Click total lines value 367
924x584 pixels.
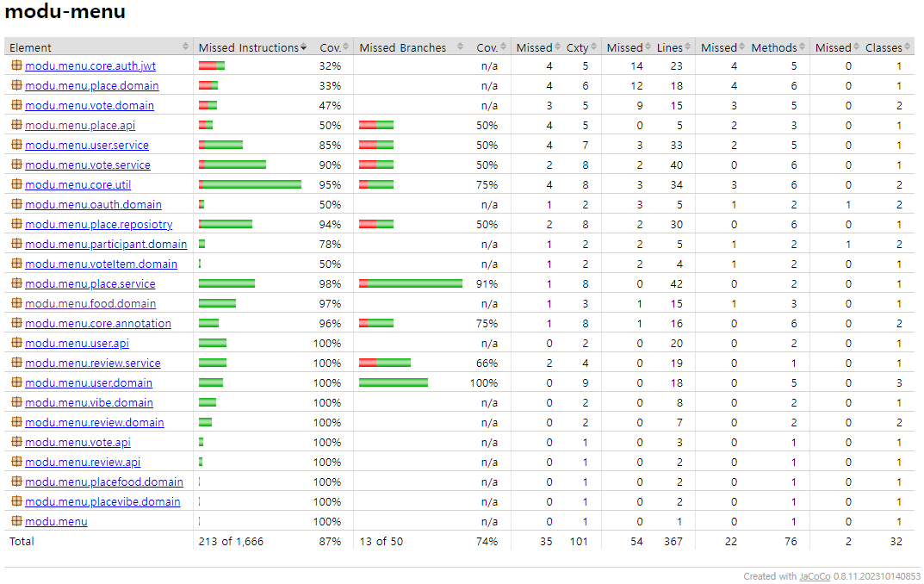point(673,541)
